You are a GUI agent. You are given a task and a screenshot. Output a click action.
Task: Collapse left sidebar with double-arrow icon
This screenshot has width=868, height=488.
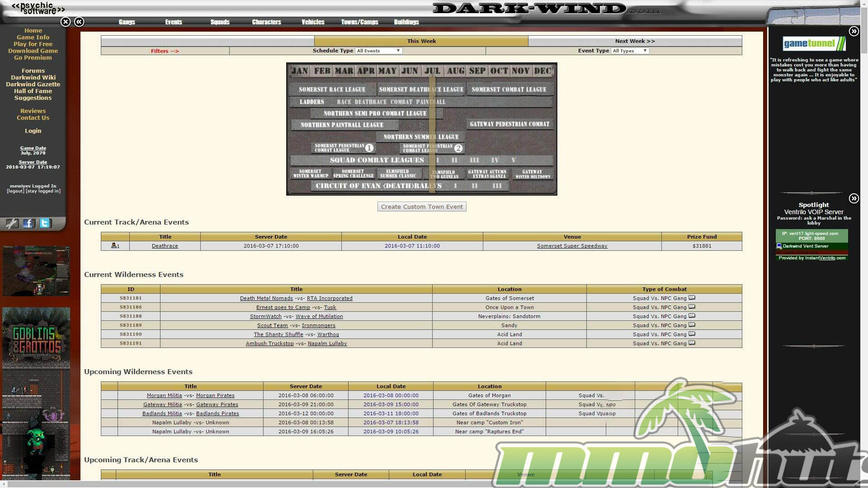tap(79, 22)
